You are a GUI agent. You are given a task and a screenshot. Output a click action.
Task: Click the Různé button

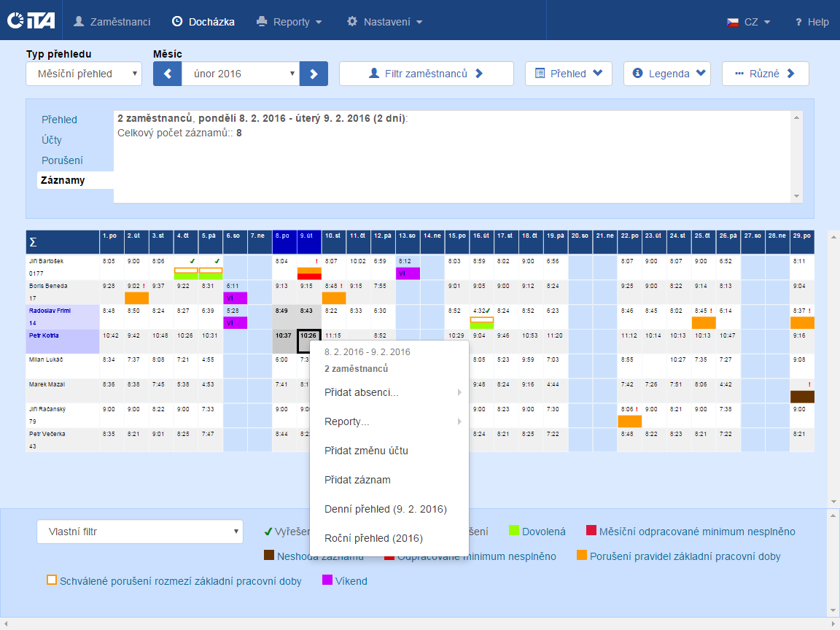[x=765, y=74]
